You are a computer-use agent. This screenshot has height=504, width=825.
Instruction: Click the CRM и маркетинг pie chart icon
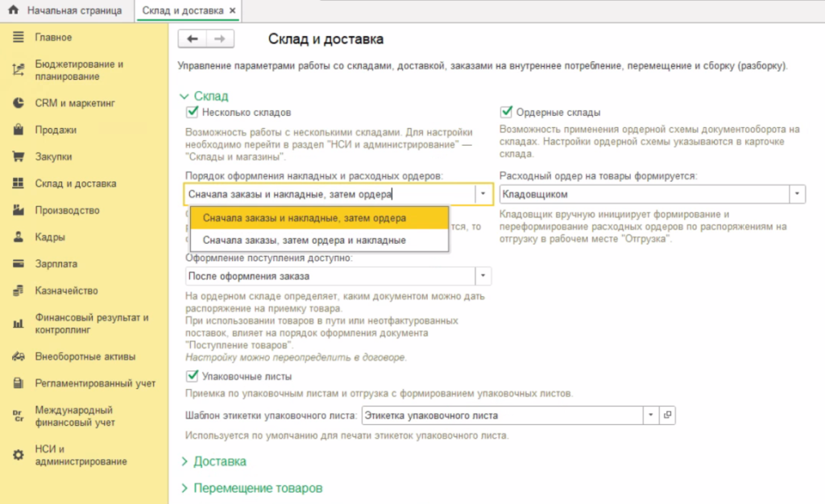pyautogui.click(x=18, y=103)
